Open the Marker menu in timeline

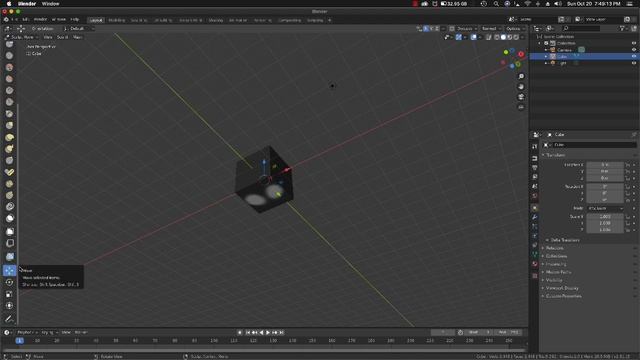pos(81,333)
